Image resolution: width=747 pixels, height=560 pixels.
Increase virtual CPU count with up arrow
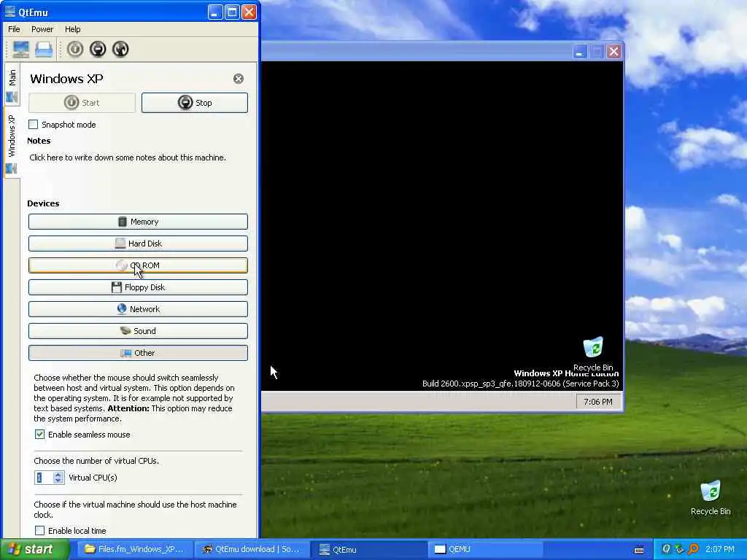coord(58,474)
